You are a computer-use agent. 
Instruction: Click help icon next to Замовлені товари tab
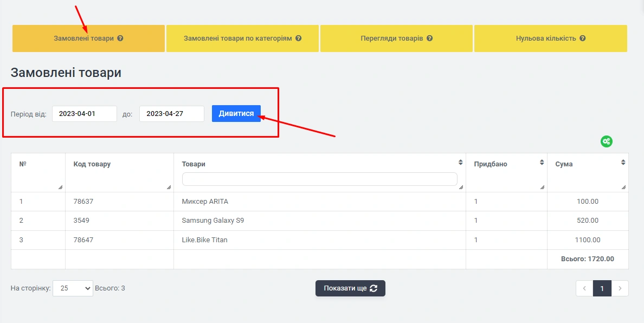coord(120,38)
